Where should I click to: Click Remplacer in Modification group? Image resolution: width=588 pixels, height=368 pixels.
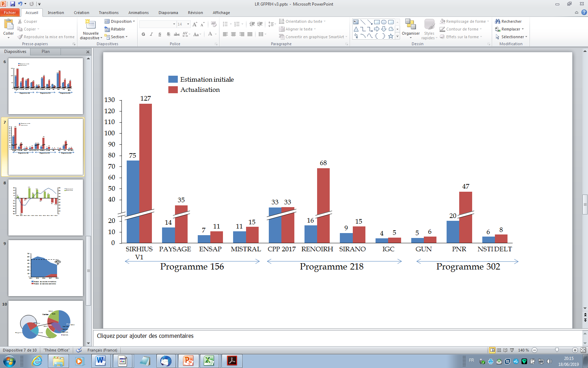(511, 29)
